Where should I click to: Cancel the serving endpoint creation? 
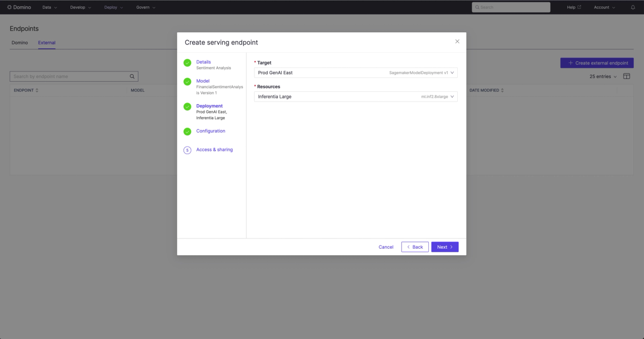coord(385,247)
